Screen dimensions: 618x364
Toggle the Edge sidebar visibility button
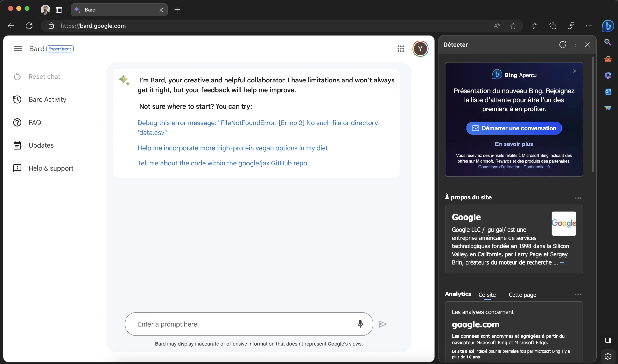608,340
